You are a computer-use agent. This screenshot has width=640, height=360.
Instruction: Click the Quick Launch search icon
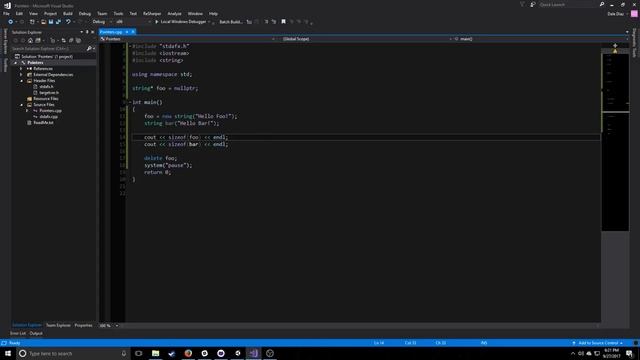coord(602,4)
